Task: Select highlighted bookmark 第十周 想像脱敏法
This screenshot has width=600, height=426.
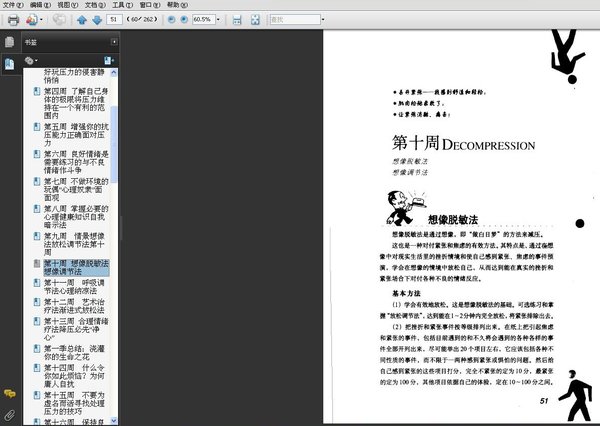Action: [x=76, y=268]
